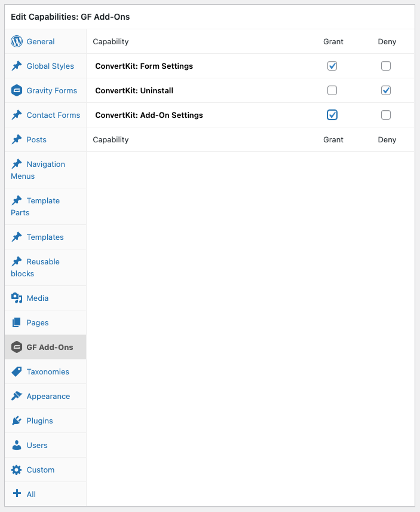Screen dimensions: 420x512
Task: Click the Media camera and music icon
Action: click(x=17, y=298)
